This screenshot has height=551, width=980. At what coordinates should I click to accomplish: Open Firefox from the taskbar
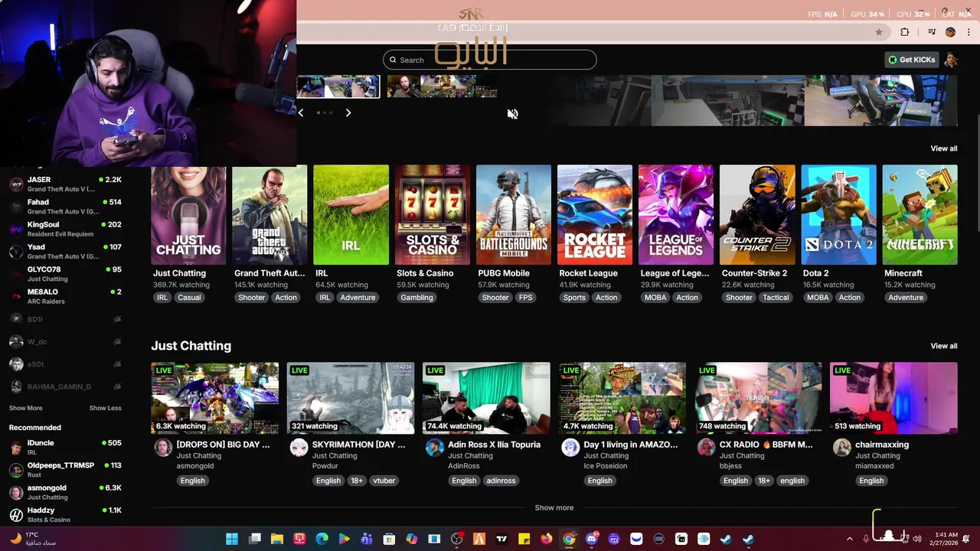click(x=546, y=539)
